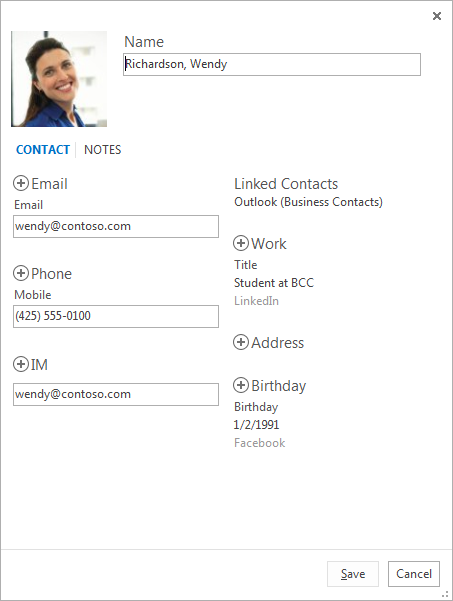Focus the Name field with Richardson, Wendy
Screen dimensions: 453x601
(272, 64)
